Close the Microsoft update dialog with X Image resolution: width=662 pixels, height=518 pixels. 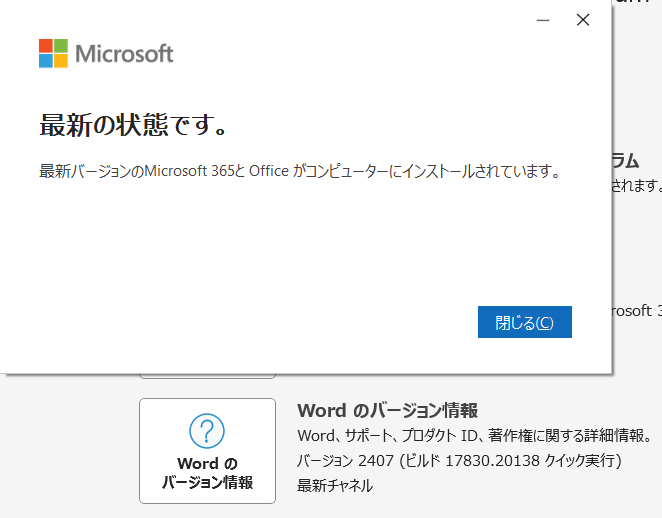pos(583,20)
